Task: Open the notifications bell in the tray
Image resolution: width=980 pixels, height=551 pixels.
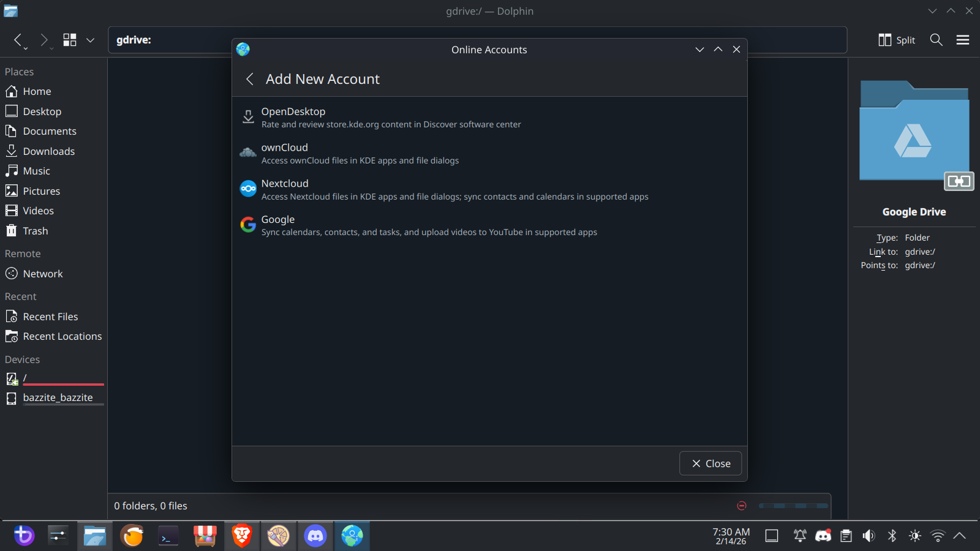Action: point(800,536)
